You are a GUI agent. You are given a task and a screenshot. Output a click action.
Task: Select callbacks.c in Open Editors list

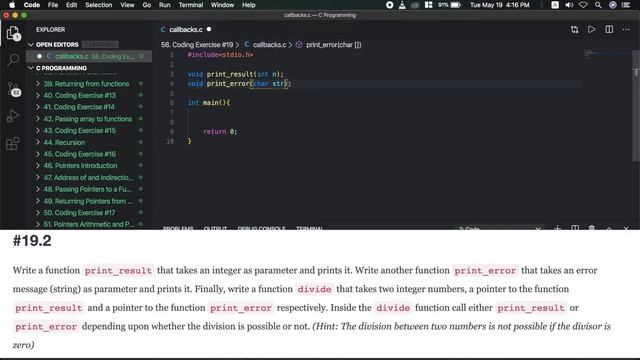89,56
